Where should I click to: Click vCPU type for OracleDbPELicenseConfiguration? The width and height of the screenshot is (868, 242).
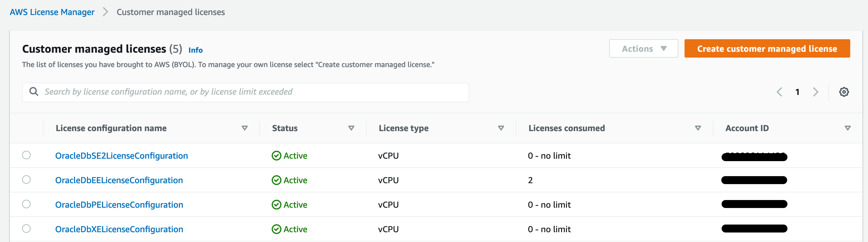(x=388, y=205)
